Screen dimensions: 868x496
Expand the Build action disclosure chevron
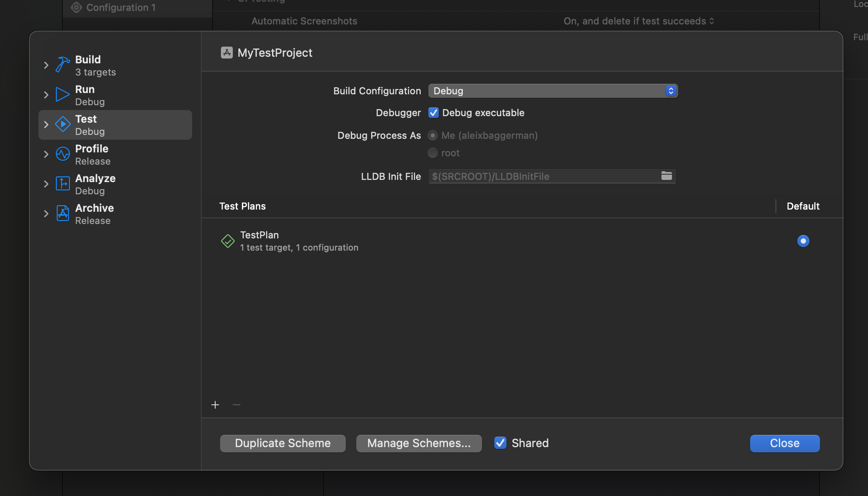click(x=46, y=65)
